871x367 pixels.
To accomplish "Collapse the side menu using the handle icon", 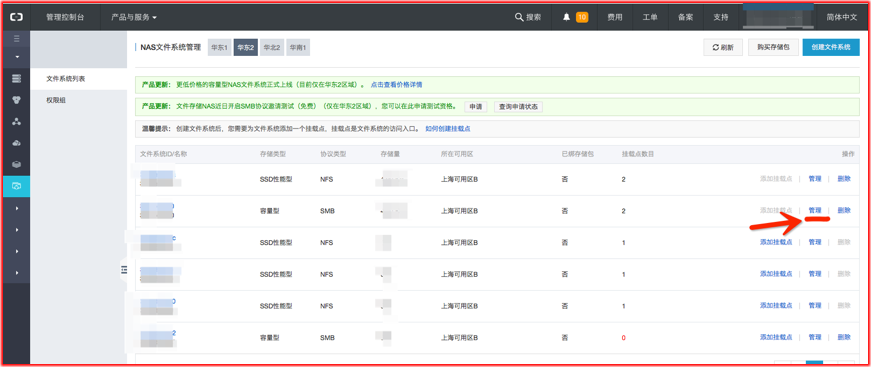I will coord(124,269).
